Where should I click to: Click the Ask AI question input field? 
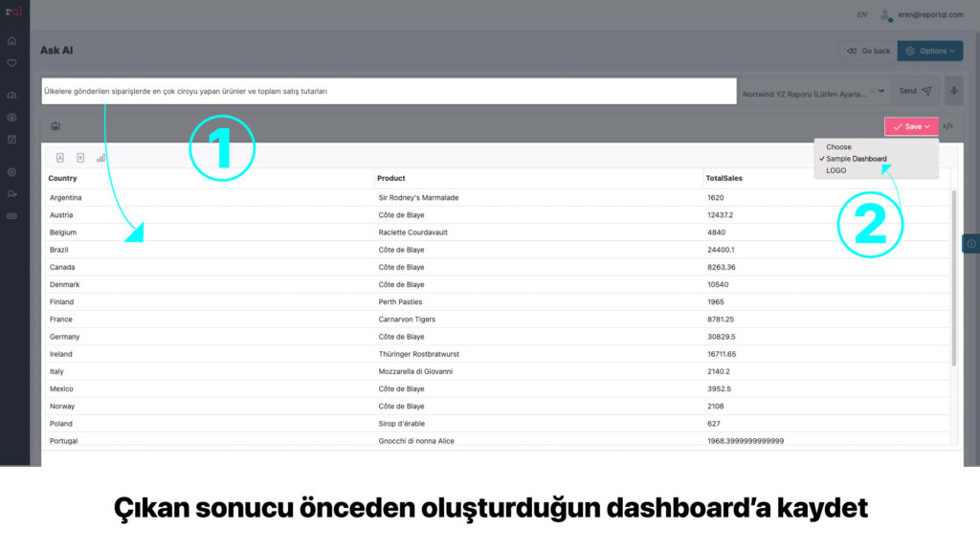[383, 92]
